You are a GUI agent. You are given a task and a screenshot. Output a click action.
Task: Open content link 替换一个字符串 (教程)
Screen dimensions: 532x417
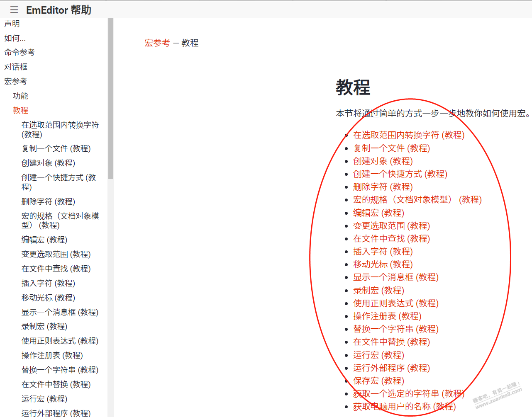pyautogui.click(x=396, y=329)
